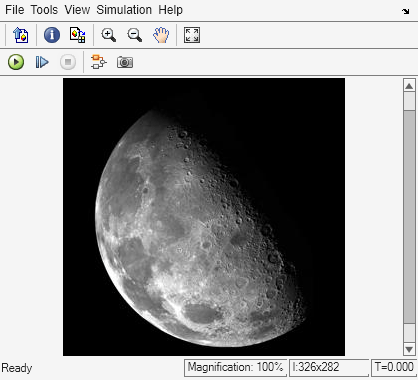Click the I:326x282 image size field
This screenshot has height=380, width=418.
(x=329, y=367)
